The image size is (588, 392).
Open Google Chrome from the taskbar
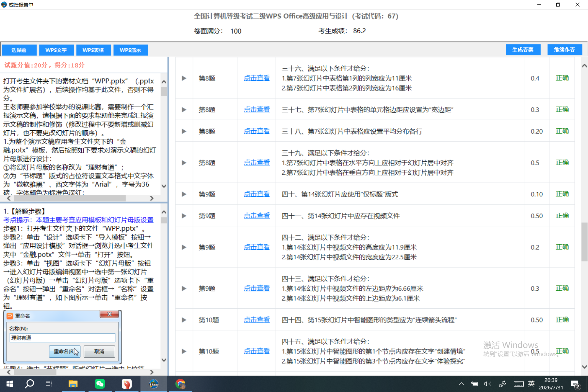pos(180,384)
